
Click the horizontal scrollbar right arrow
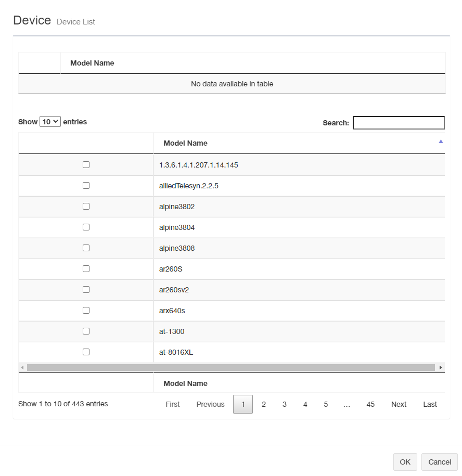(x=441, y=367)
